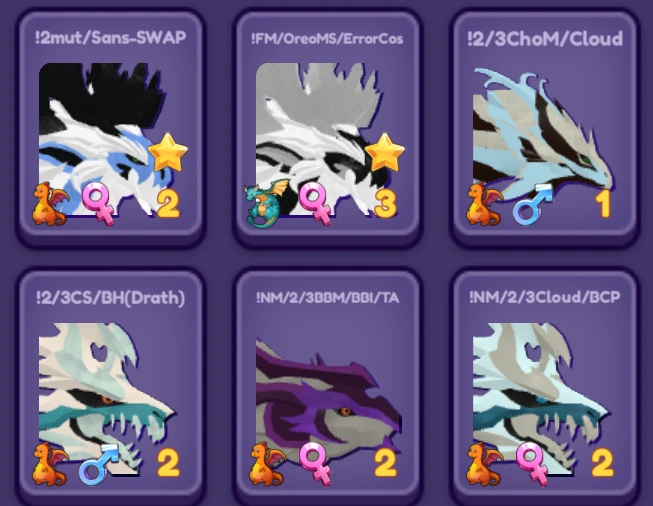Click the gold star on the OreoMS/ErrorCos card
Screen dimensions: 653x506
click(x=385, y=153)
